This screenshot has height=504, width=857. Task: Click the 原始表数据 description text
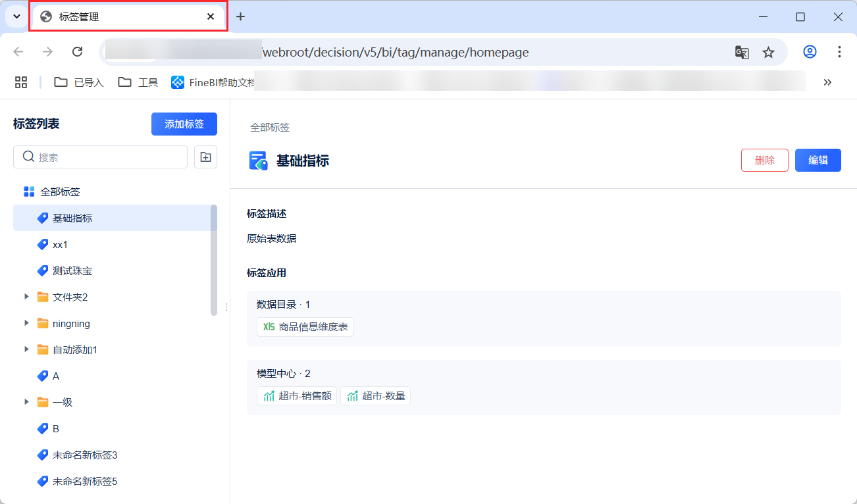pyautogui.click(x=271, y=238)
